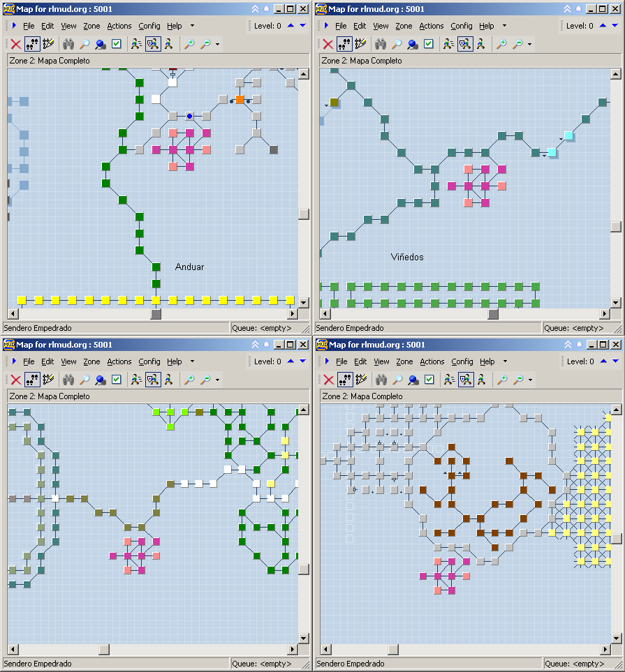Click the blue play arrow icon in top-left window
The height and width of the screenshot is (672, 625).
click(14, 26)
